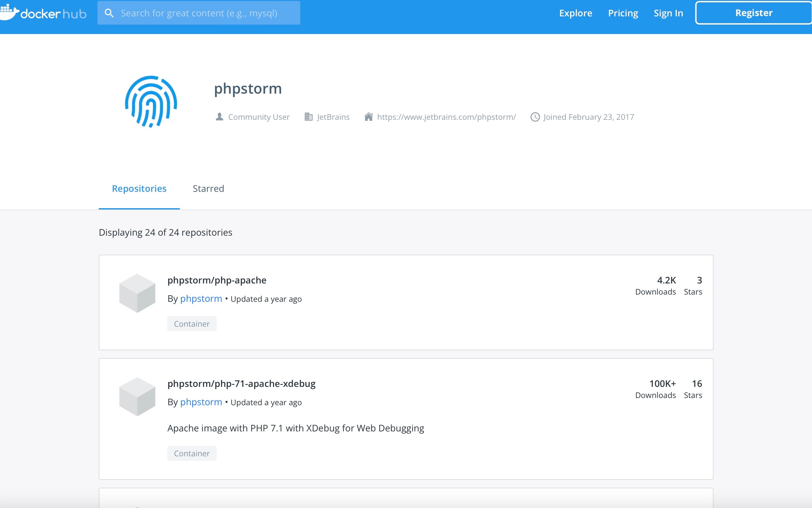Click the JetBrains organization text
This screenshot has height=508, width=812.
coord(333,117)
